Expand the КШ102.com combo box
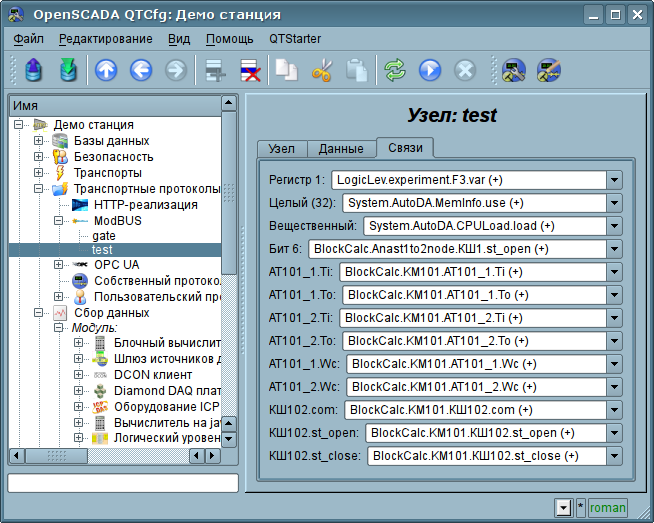Viewport: 654px width, 523px height. point(615,410)
